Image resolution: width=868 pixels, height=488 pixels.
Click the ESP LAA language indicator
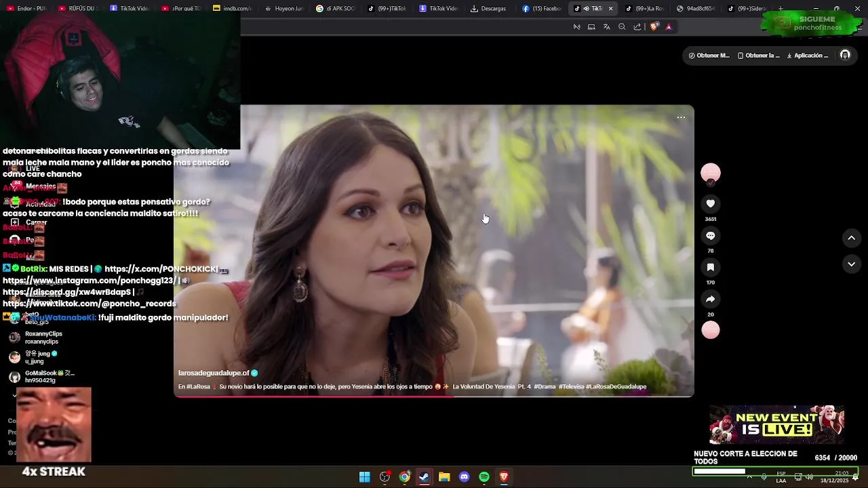coord(781,477)
